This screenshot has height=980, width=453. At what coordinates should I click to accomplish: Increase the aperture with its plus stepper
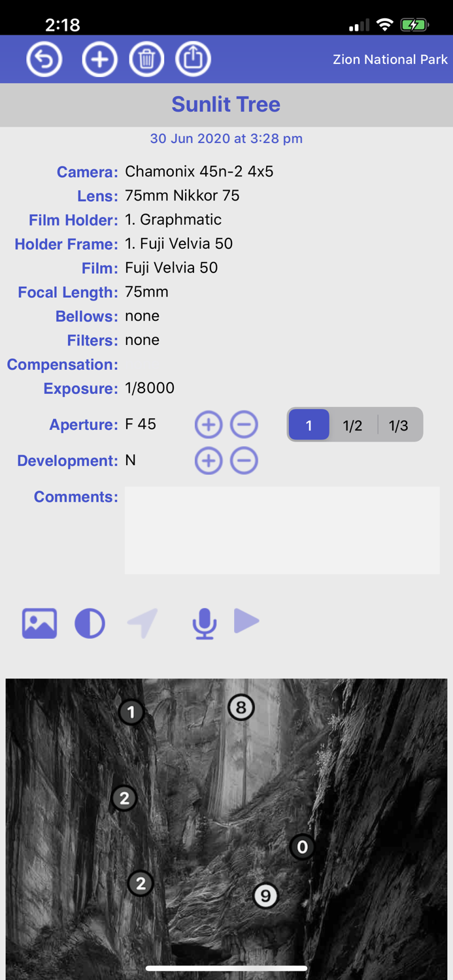(x=208, y=424)
